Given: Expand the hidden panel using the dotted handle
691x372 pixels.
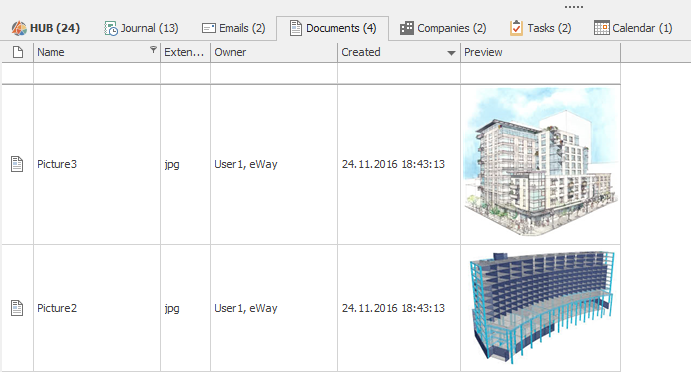Looking at the screenshot, I should click(574, 7).
